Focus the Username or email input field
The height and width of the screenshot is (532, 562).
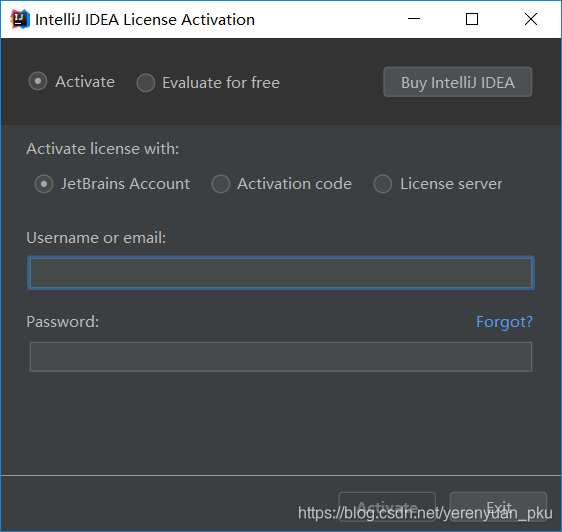(281, 273)
